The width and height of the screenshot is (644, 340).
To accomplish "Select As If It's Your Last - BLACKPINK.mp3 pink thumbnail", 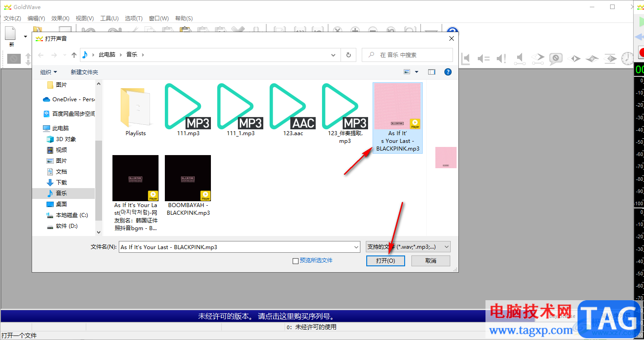I will (x=398, y=118).
